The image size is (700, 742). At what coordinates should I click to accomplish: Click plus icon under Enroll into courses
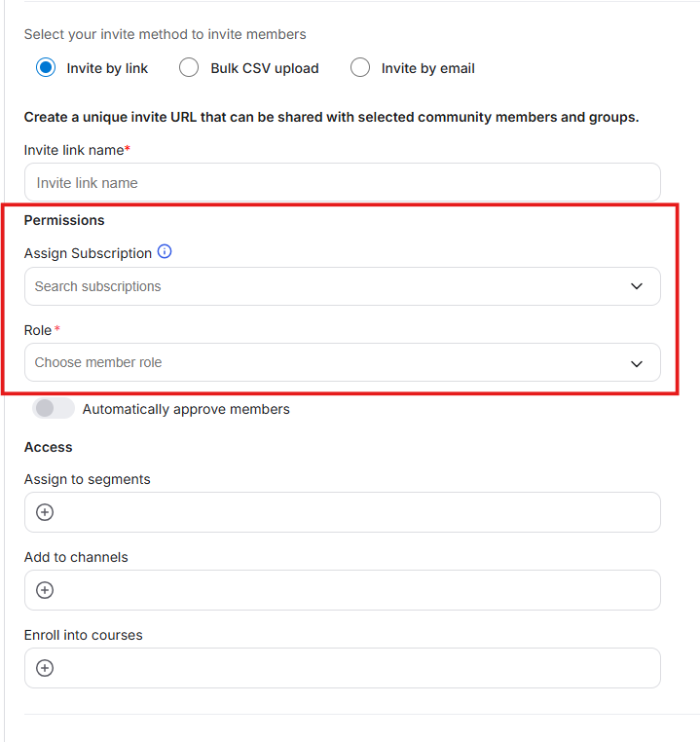coord(45,668)
